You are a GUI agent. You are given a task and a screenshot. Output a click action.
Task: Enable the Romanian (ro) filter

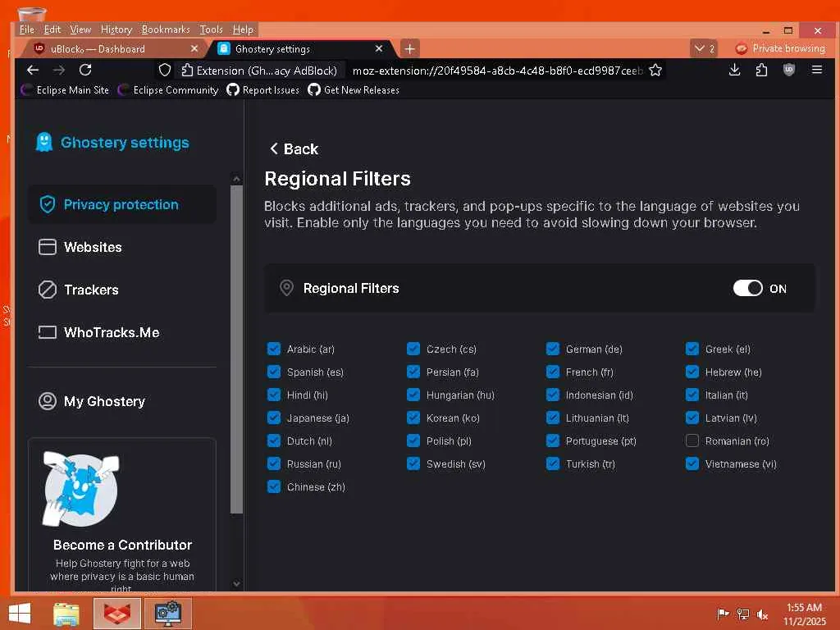692,441
